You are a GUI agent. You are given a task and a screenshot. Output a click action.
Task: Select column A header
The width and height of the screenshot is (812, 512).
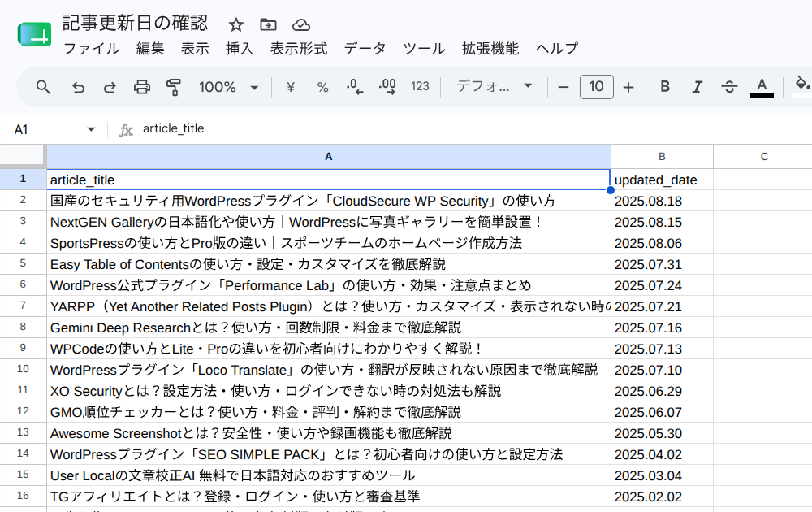(x=329, y=157)
